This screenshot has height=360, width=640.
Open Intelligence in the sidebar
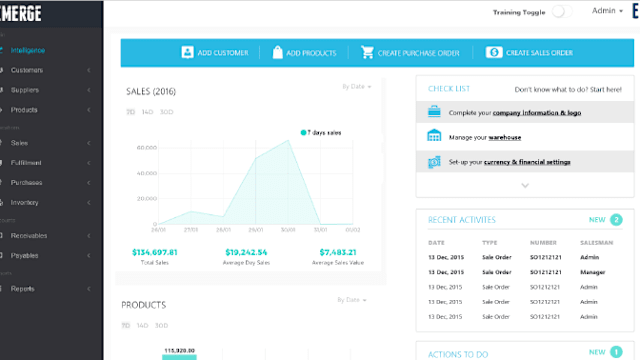28,50
